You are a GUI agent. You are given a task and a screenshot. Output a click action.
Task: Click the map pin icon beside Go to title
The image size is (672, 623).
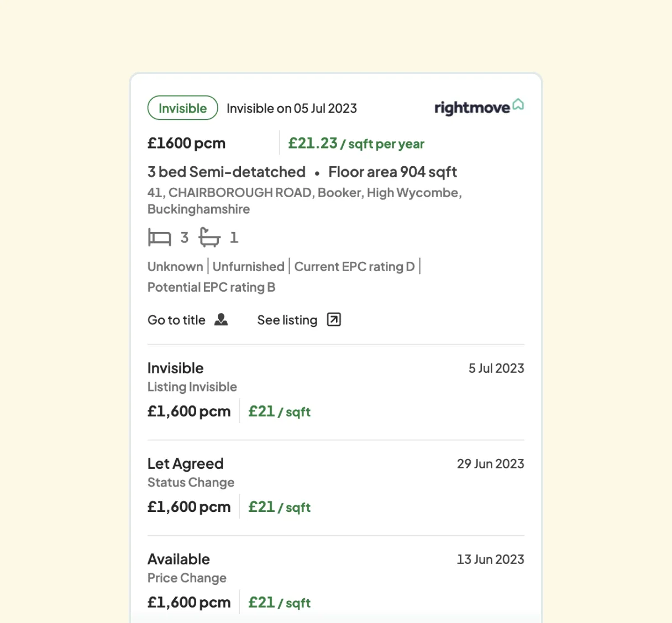(221, 320)
